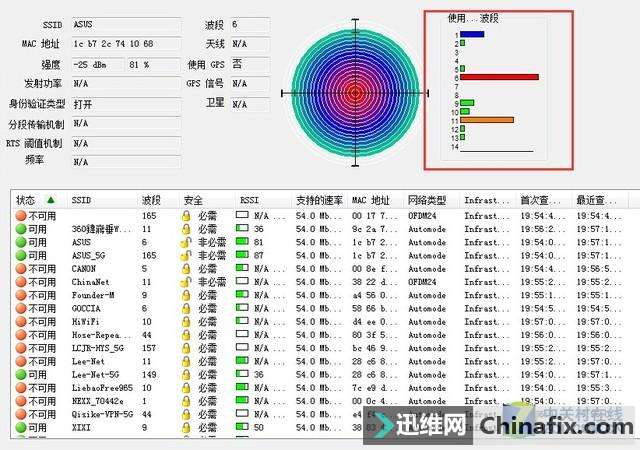
Task: Click the open lock icon for ASUS_5G
Action: [186, 255]
